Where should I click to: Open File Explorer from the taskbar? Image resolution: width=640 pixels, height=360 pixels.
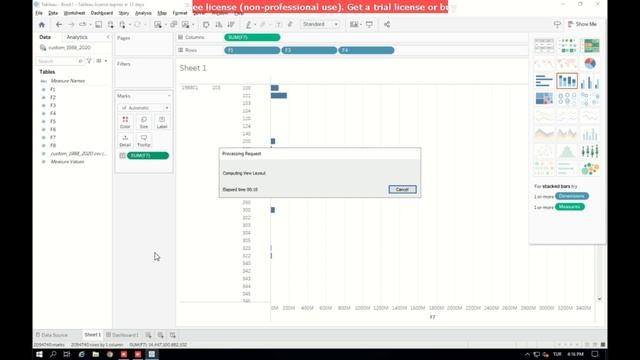96,354
